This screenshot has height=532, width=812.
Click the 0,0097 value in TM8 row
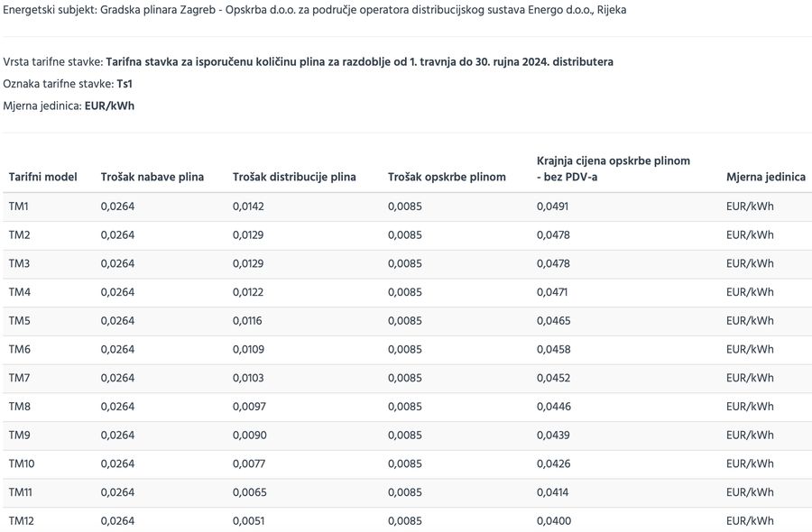249,407
